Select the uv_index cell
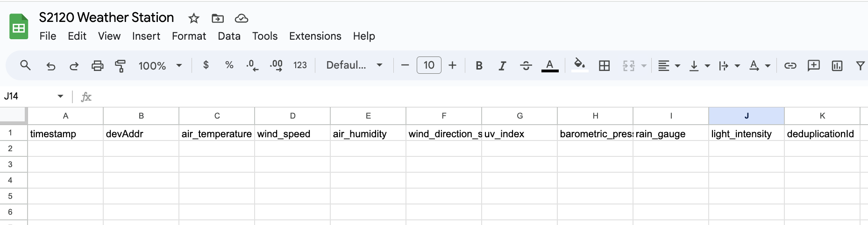 point(519,133)
